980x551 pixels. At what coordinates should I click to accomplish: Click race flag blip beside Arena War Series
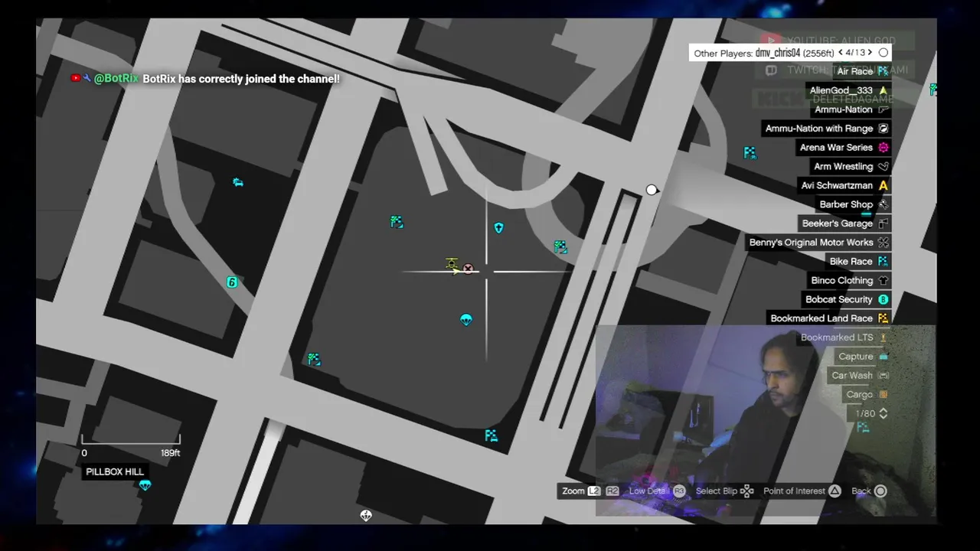(x=750, y=153)
